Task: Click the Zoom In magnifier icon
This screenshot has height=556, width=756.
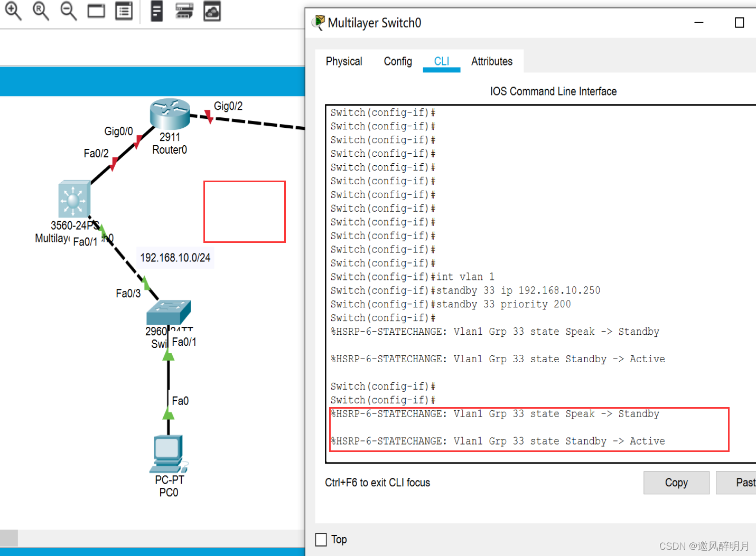Action: tap(13, 11)
